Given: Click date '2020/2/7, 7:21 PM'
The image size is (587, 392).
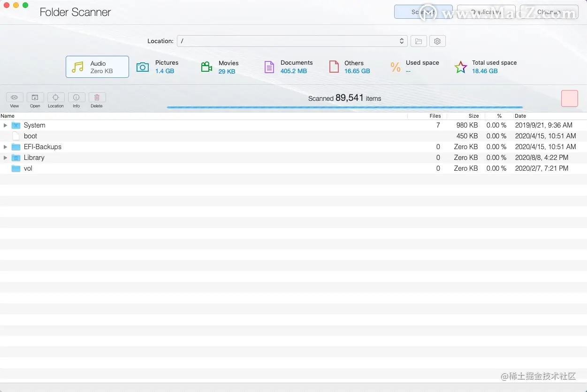Looking at the screenshot, I should pyautogui.click(x=541, y=168).
